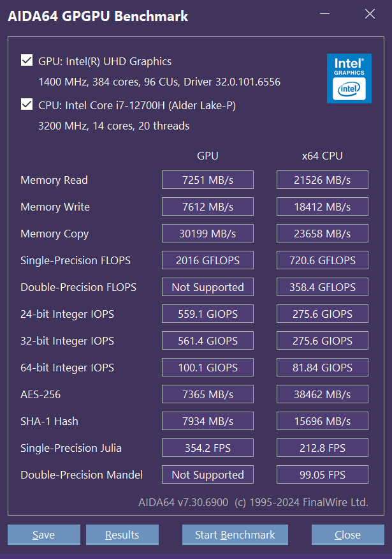Click the AIDA64 GPGPU Benchmark title text

[98, 17]
